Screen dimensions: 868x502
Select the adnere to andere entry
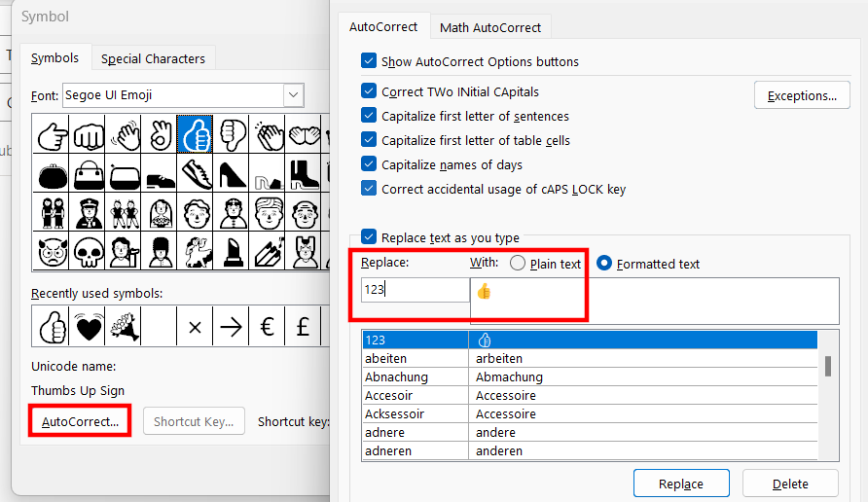coord(590,432)
